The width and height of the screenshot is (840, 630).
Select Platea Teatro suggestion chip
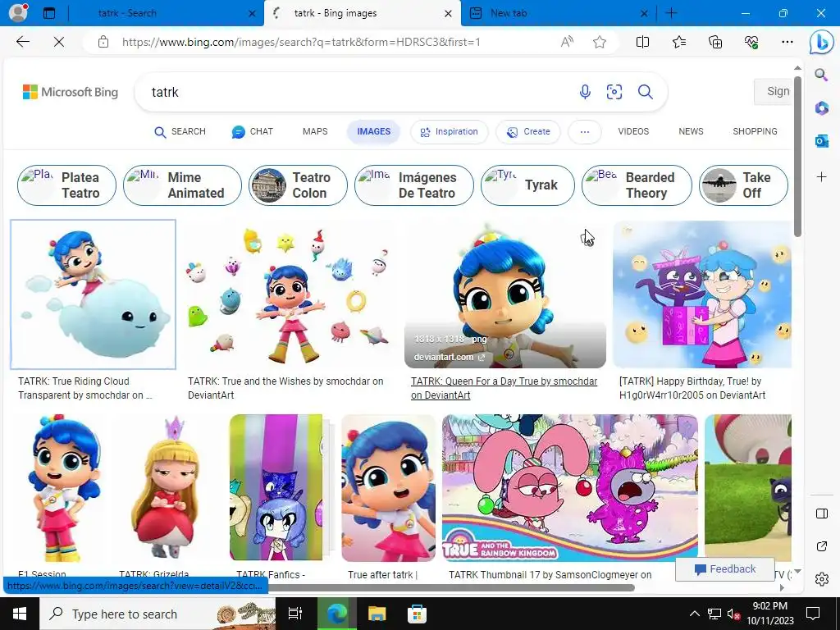pyautogui.click(x=66, y=185)
